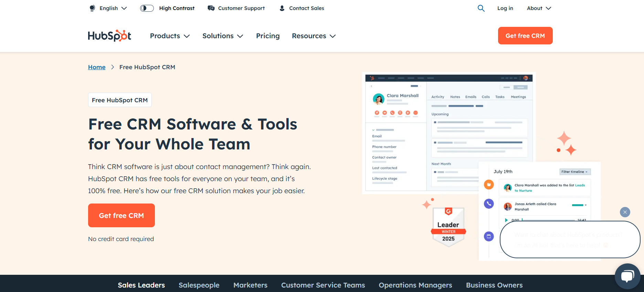This screenshot has width=644, height=292.
Task: Click the Free HubSpot CRM tag label
Action: [x=120, y=100]
